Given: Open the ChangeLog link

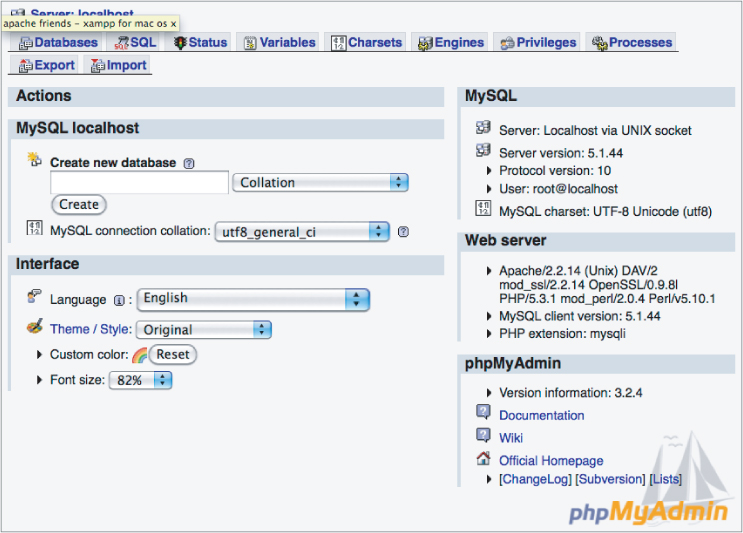Looking at the screenshot, I should click(x=535, y=479).
